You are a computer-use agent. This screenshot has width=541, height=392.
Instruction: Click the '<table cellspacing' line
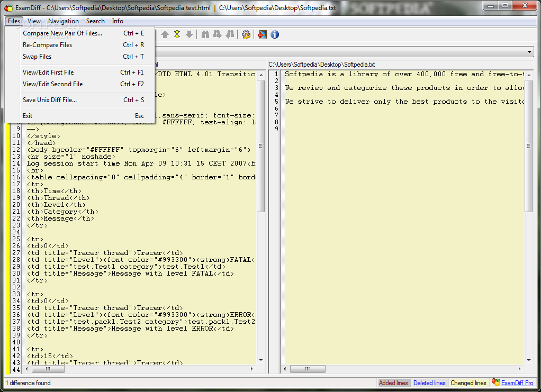click(141, 177)
